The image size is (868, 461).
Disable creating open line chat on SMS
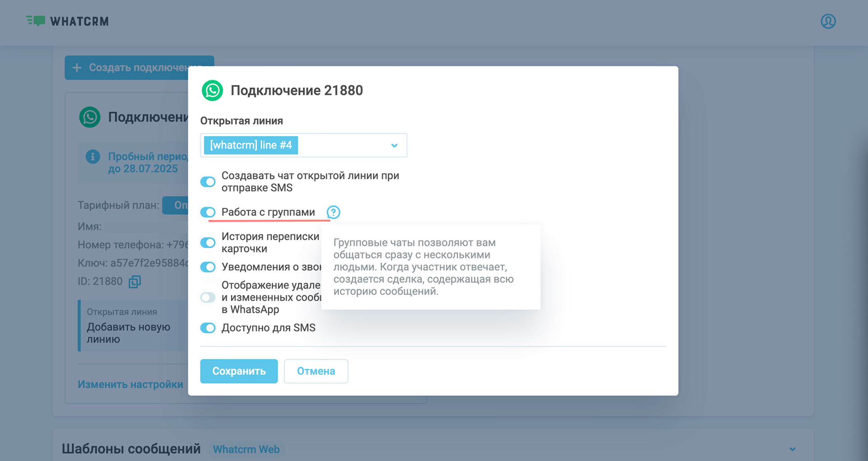click(208, 182)
